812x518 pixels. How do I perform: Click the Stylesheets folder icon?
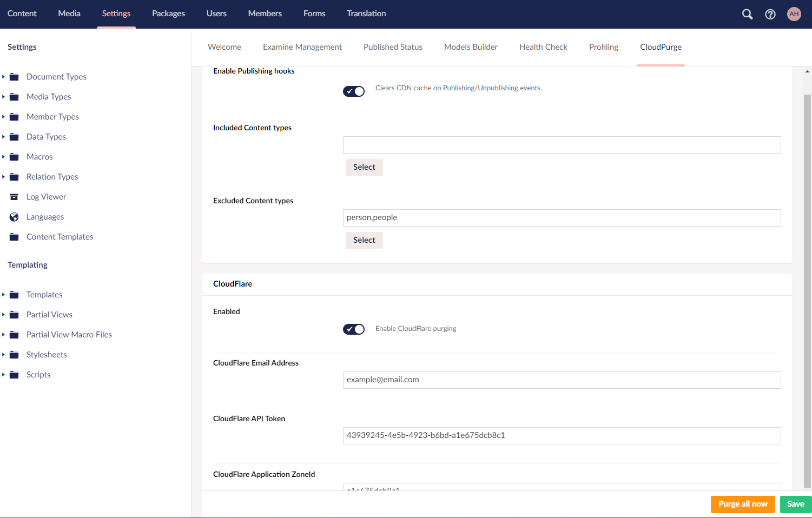15,355
